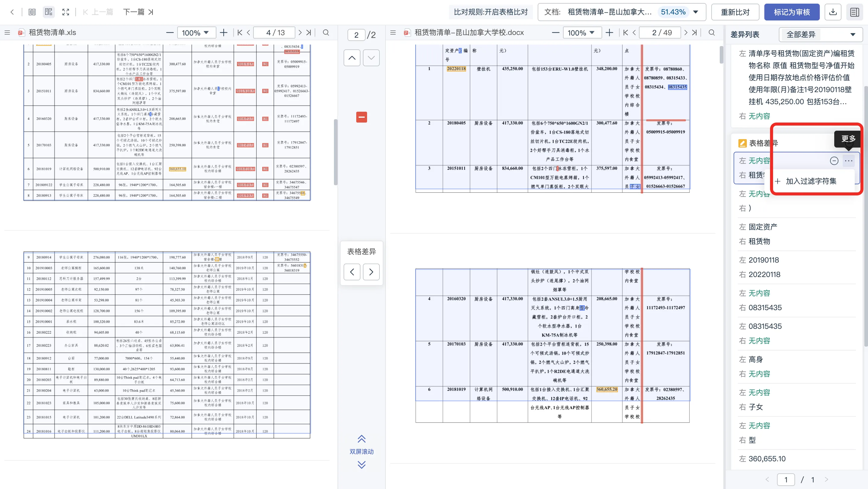Screen dimensions: 868x489
Task: Click the circled minus ignore icon
Action: (x=834, y=161)
